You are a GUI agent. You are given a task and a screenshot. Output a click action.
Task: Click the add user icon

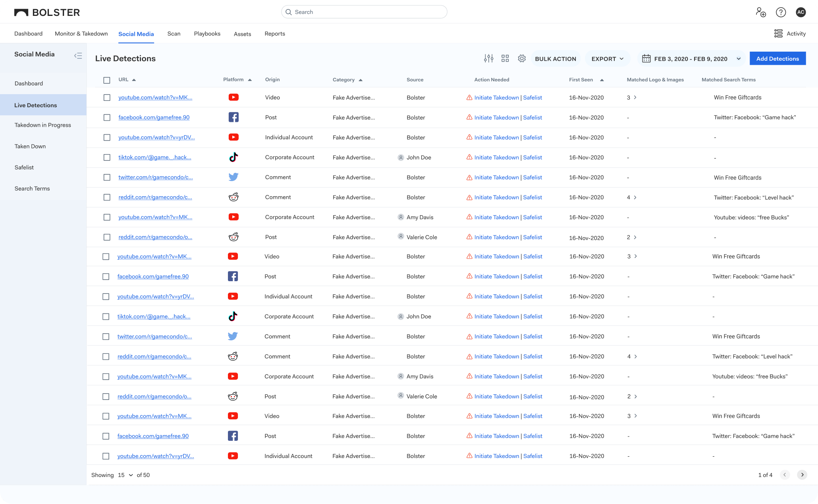point(760,12)
